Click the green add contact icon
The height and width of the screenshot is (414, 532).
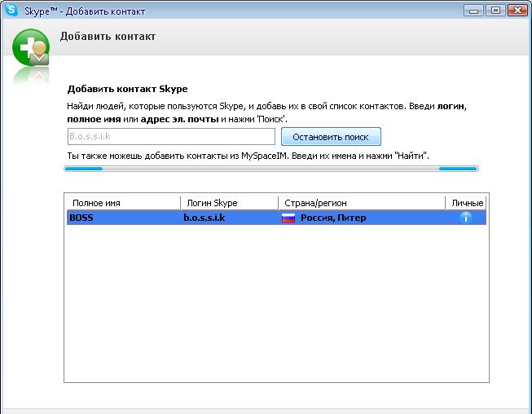click(31, 47)
